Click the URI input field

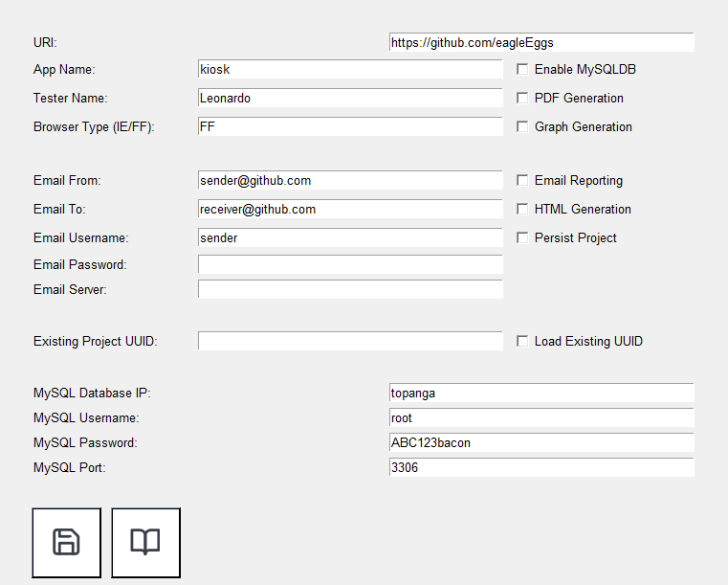point(540,42)
